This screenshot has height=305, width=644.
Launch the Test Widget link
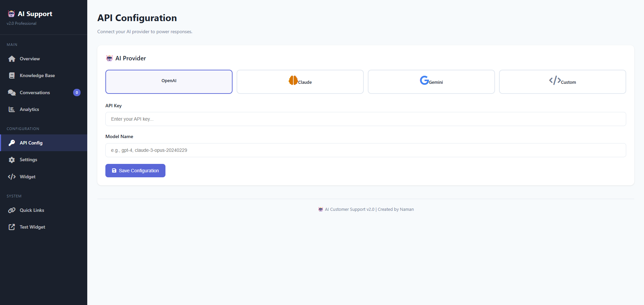click(x=44, y=227)
